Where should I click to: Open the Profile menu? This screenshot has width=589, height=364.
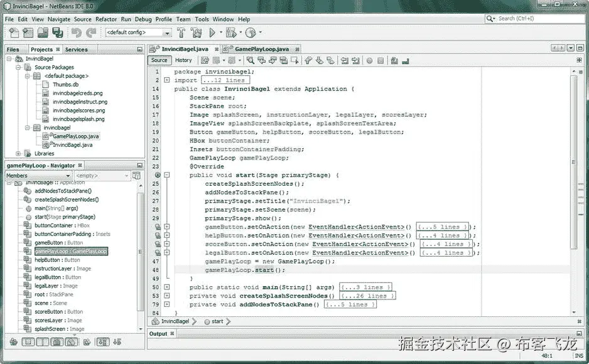[x=164, y=19]
